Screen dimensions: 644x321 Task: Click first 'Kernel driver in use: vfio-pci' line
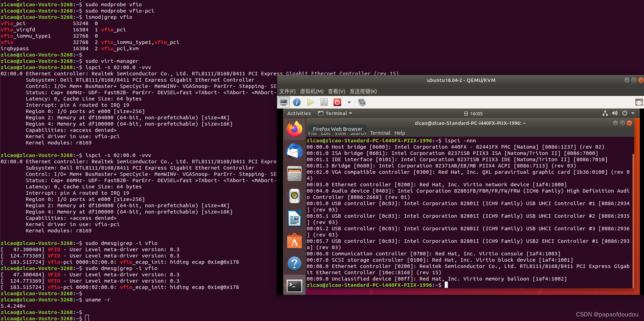tap(72, 136)
